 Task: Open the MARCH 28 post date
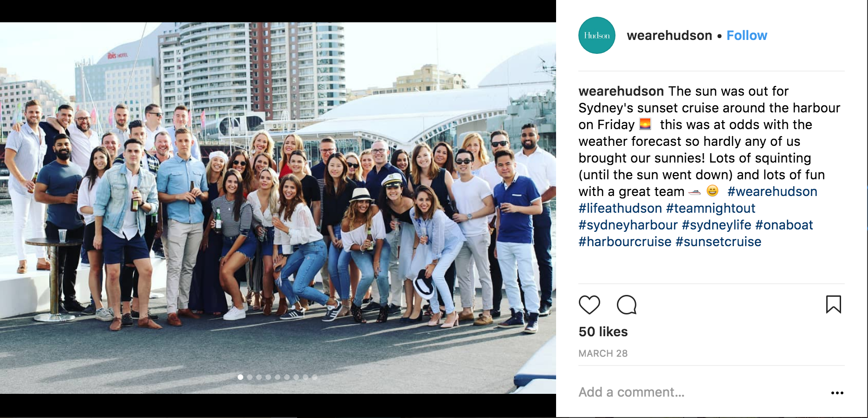coord(603,353)
